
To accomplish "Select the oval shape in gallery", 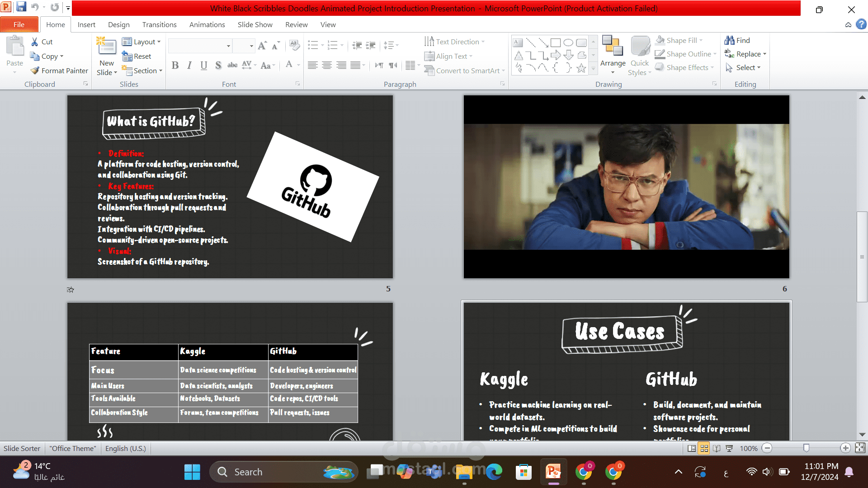I will [x=568, y=43].
